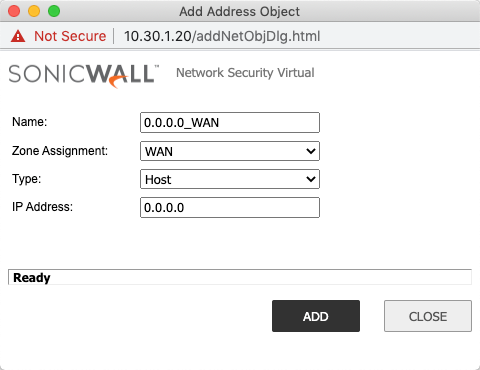Click into the Name field containing 0.0.0.0_WAN
480x370 pixels.
pyautogui.click(x=230, y=123)
